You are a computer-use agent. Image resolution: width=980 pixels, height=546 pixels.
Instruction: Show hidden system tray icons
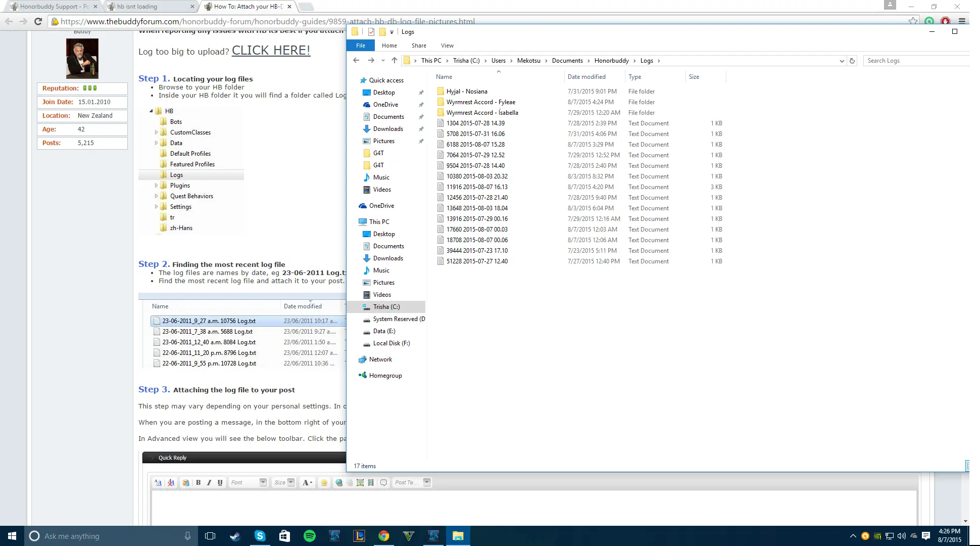click(x=853, y=536)
